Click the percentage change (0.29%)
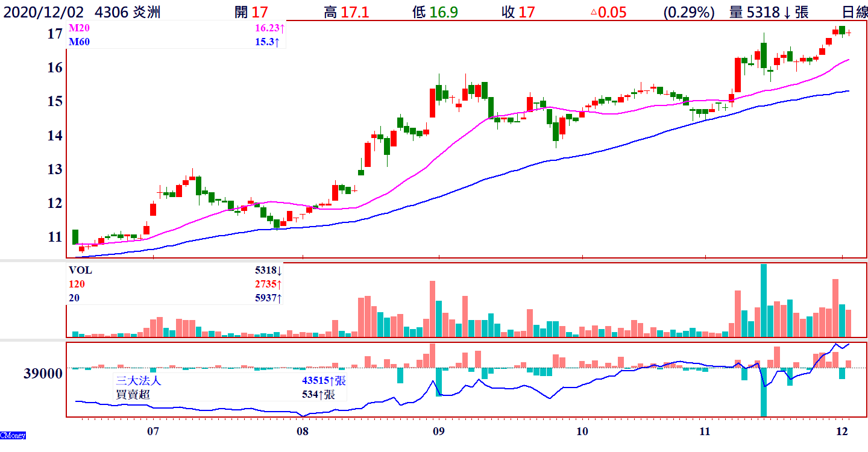 (689, 11)
